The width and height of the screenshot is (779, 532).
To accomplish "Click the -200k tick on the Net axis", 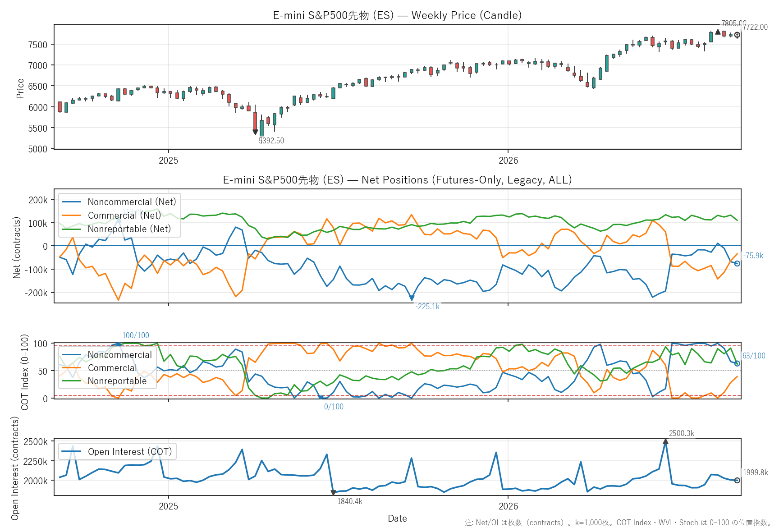I will pos(36,293).
